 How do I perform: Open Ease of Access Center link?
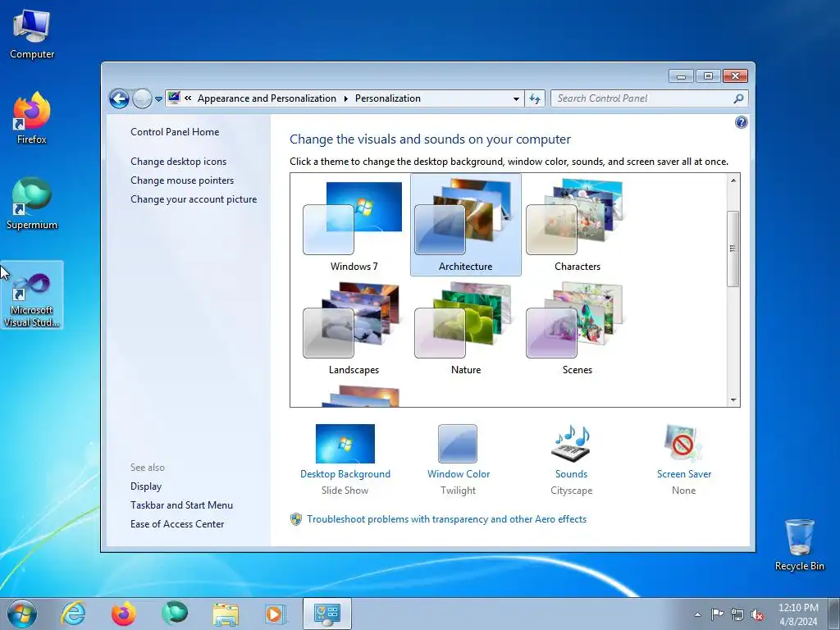(x=177, y=523)
